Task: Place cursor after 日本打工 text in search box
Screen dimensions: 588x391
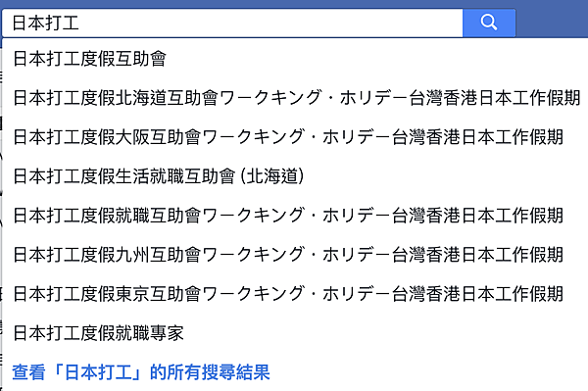Action: (80, 23)
